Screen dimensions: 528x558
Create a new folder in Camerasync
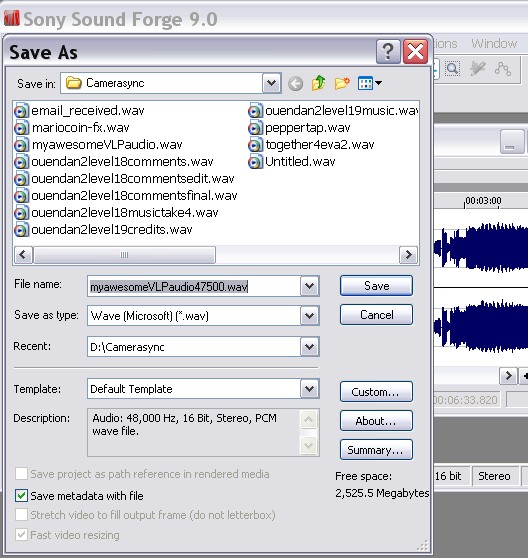click(x=342, y=83)
